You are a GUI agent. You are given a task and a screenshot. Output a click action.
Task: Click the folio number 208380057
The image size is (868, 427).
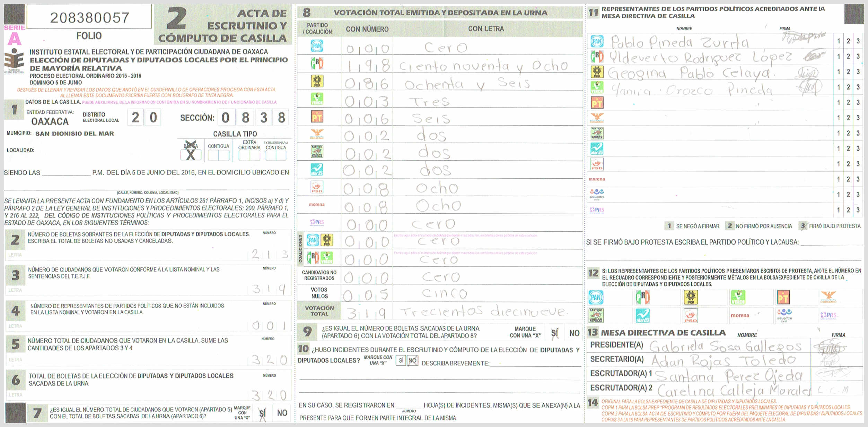[x=89, y=17]
